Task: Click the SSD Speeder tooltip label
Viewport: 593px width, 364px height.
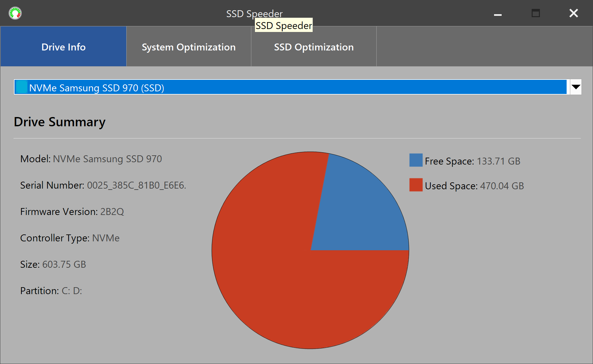Action: coord(284,25)
